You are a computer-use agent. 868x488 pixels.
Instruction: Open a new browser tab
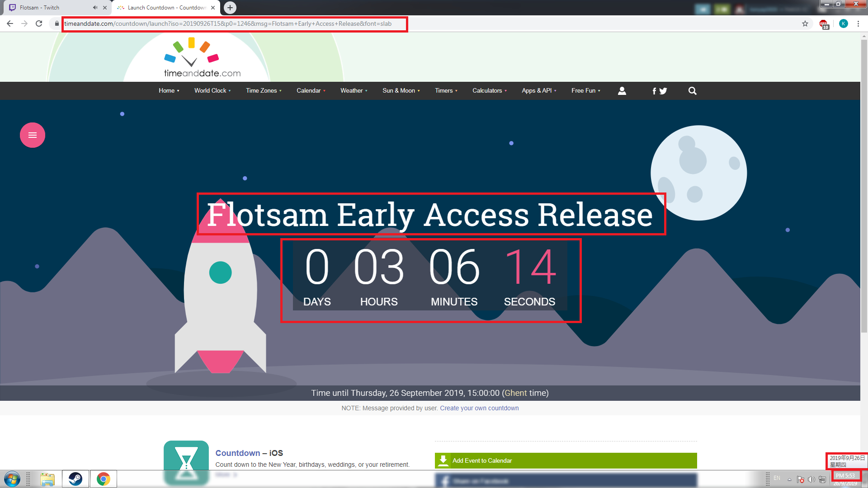[230, 7]
